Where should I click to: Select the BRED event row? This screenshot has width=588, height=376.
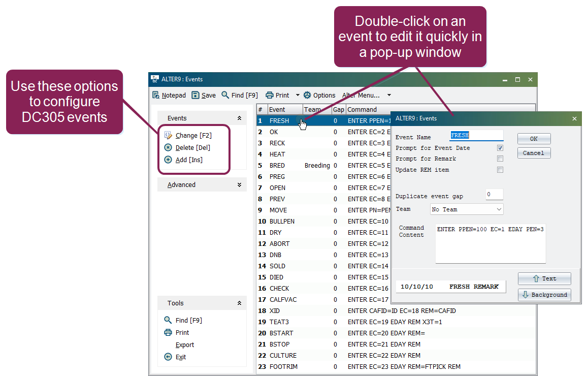pyautogui.click(x=323, y=166)
